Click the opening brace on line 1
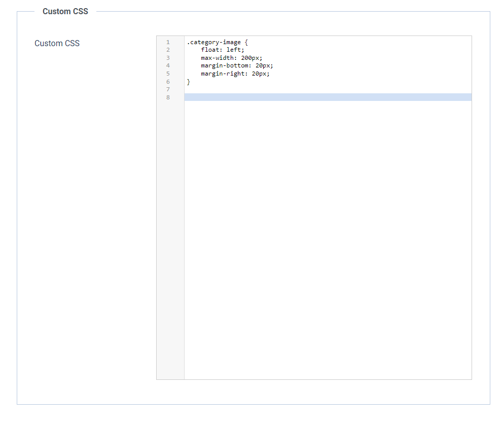 coord(246,42)
